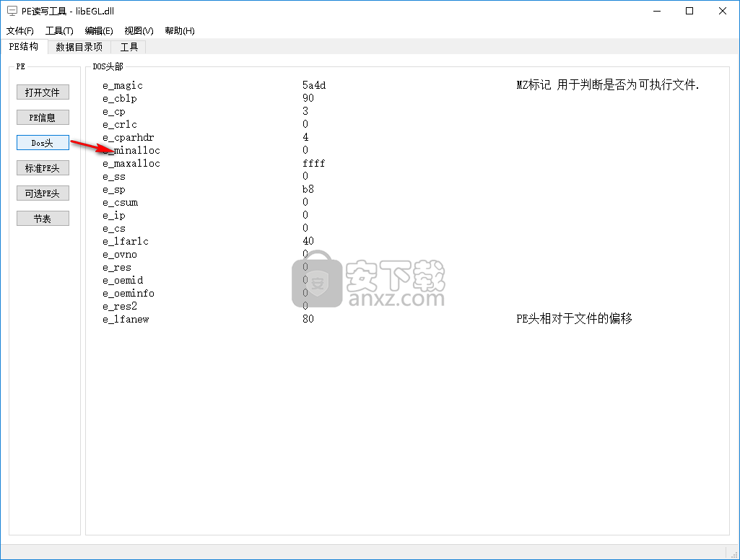This screenshot has height=560, width=740.
Task: Show the 可选PE头 section
Action: click(x=43, y=193)
